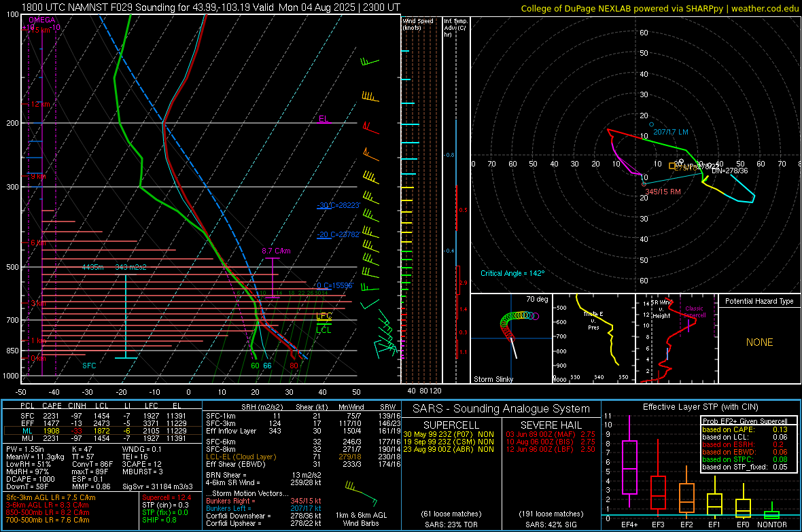Viewport: 802px width, 532px height.
Task: Click the '343 m2s2' label on the skew-T
Action: tap(131, 267)
